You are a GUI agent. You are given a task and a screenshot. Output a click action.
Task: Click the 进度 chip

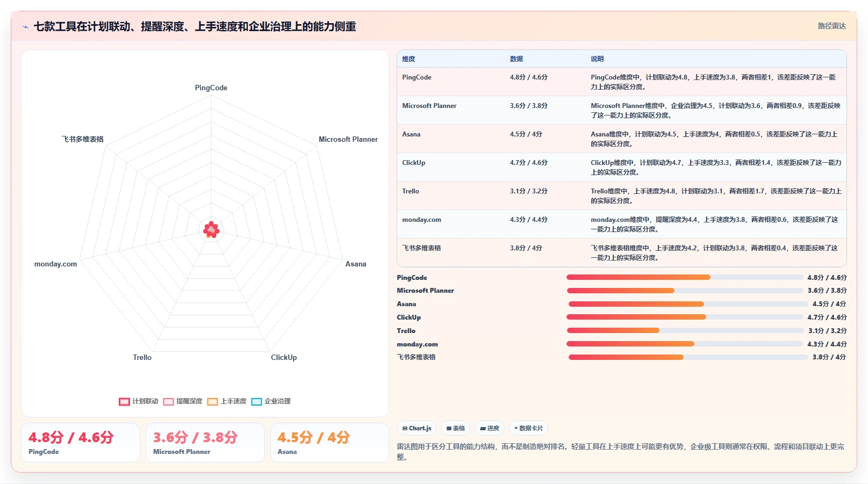click(x=490, y=428)
